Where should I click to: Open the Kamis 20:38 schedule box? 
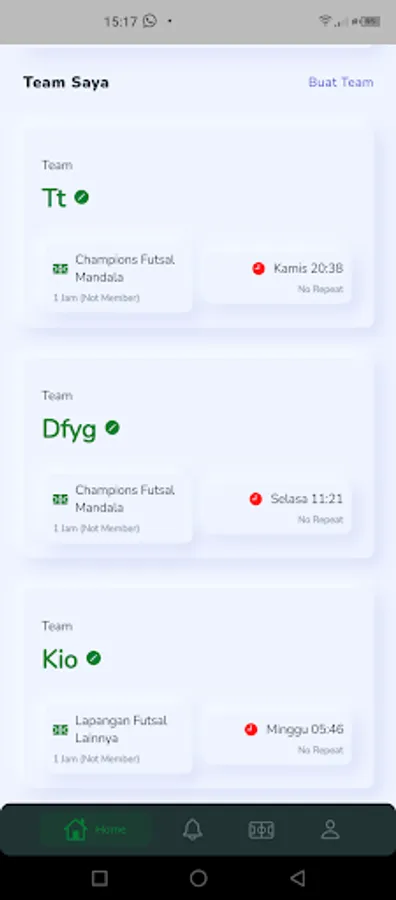pos(278,277)
